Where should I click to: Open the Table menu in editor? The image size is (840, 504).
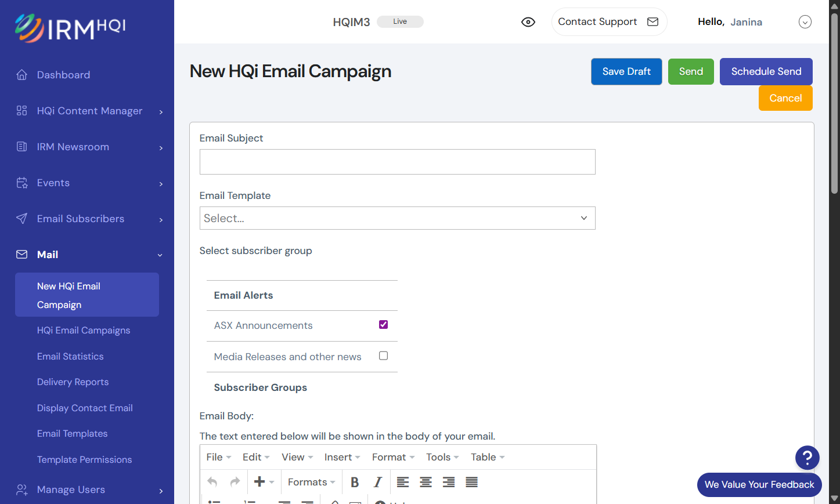pos(488,457)
